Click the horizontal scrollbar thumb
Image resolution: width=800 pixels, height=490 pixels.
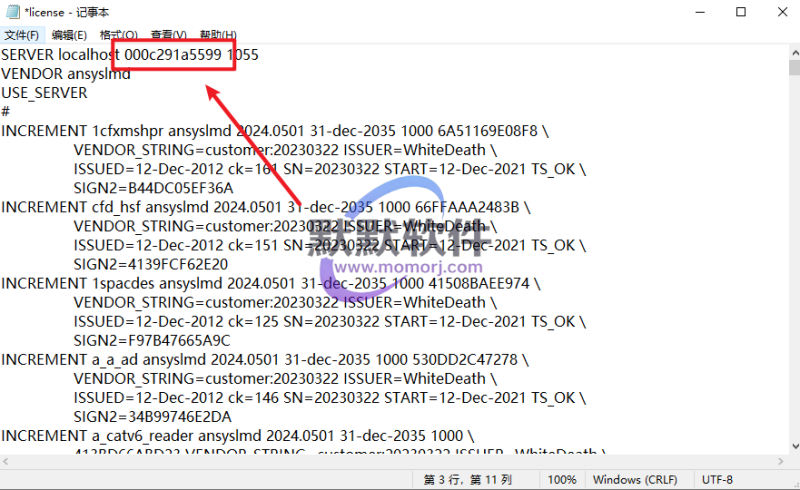coord(300,461)
